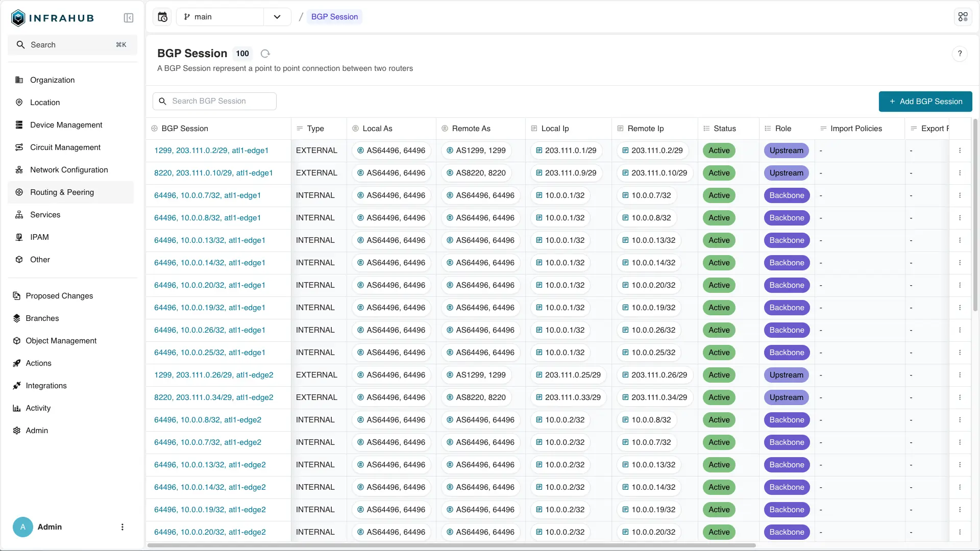Open row actions for 1299, 203.111.0.26/29, atl1-edge2
The width and height of the screenshot is (980, 551).
click(x=960, y=375)
